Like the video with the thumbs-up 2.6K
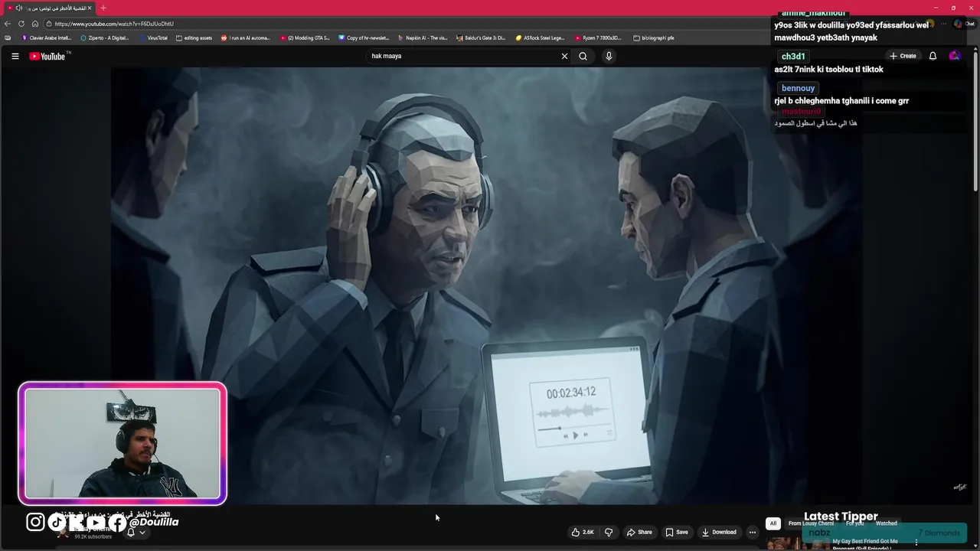Screen dimensions: 980x551 click(583, 532)
